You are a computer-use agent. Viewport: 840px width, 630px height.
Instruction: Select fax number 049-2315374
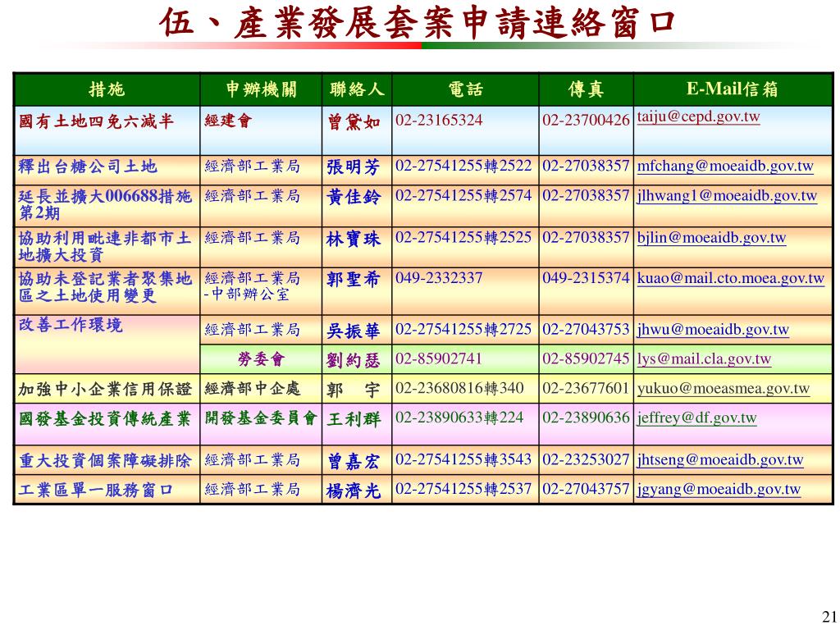pyautogui.click(x=586, y=277)
